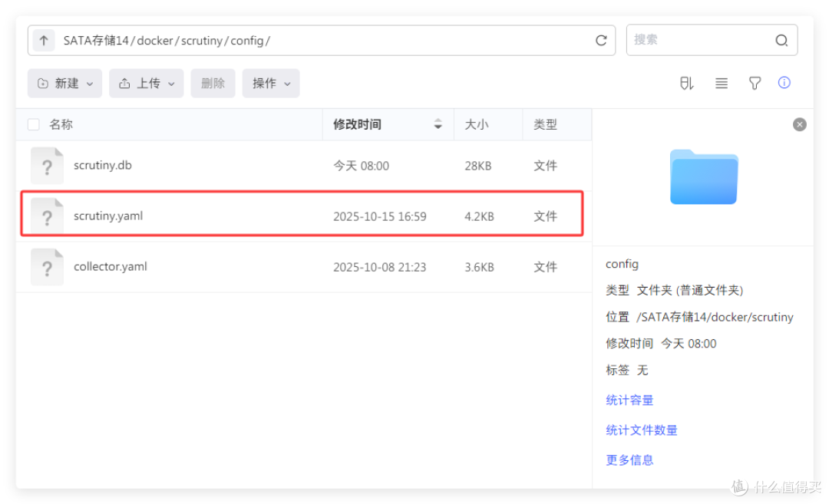This screenshot has height=504, width=829.
Task: Open the 更多信息 link
Action: pos(629,460)
